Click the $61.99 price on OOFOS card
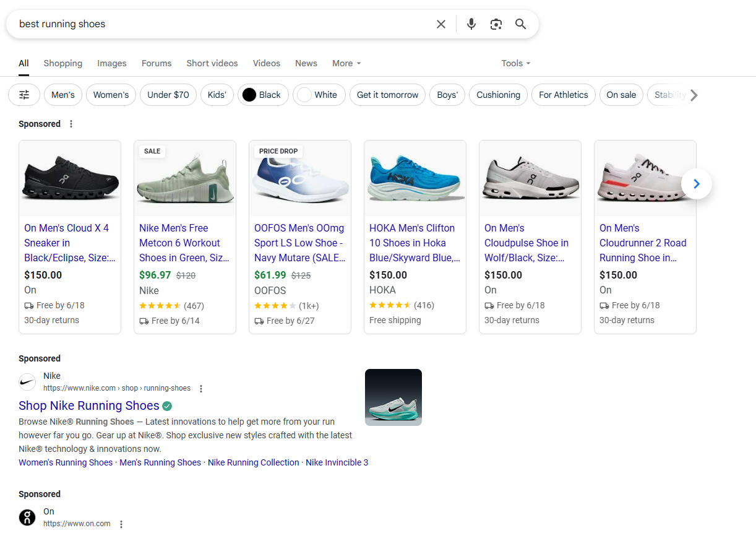The width and height of the screenshot is (756, 533). [270, 275]
